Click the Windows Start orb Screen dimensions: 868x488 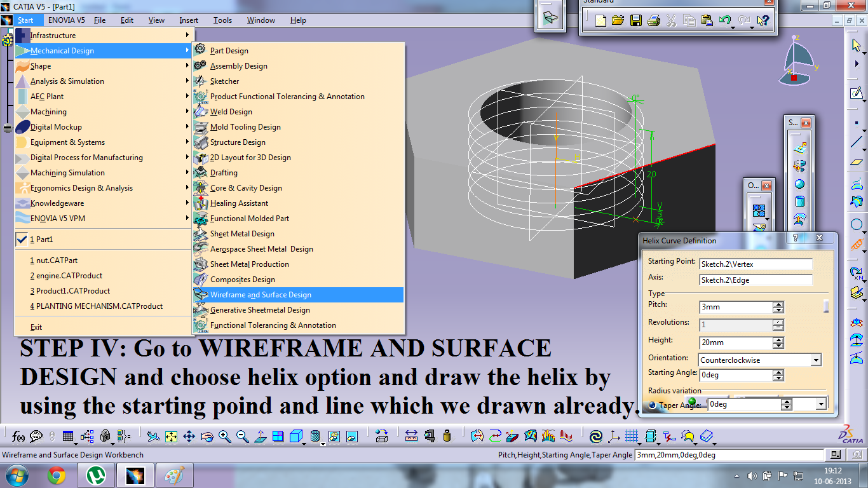pyautogui.click(x=16, y=475)
